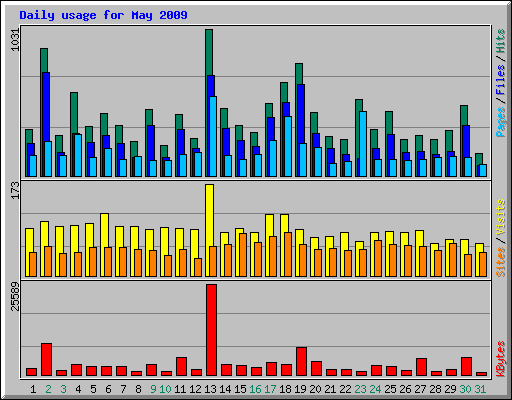Click day 21 on the x-axis

[330, 389]
